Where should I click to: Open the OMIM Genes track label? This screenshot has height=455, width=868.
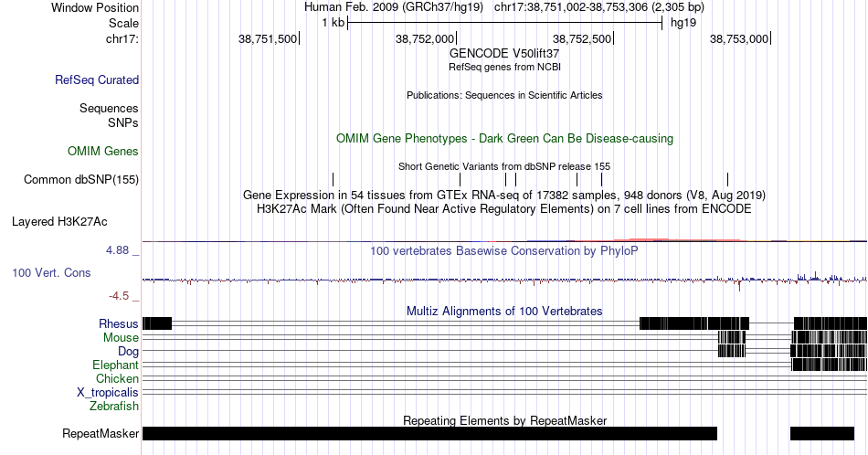coord(103,151)
